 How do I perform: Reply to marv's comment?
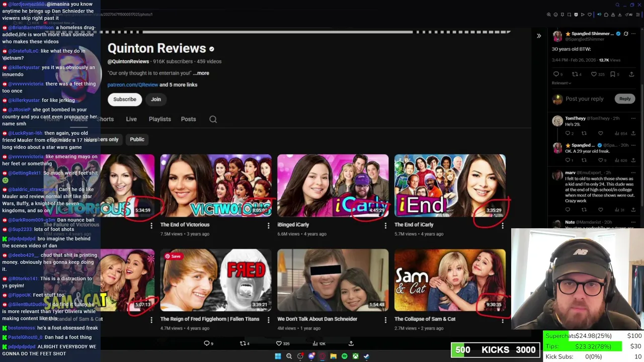(568, 210)
